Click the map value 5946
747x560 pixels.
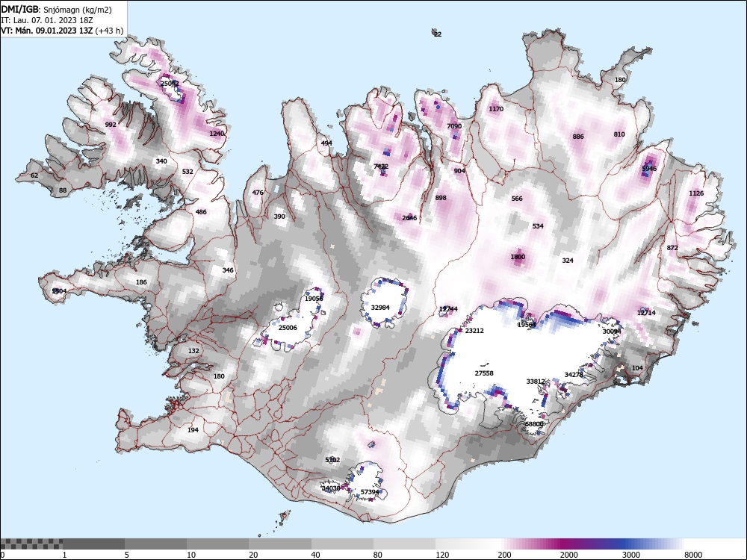(649, 169)
